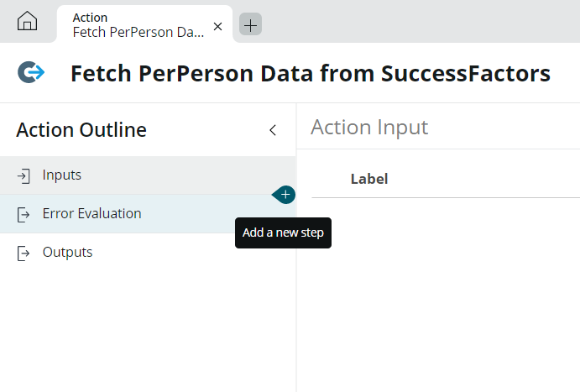The width and height of the screenshot is (580, 392).
Task: Open the Inputs outline item
Action: (148, 175)
